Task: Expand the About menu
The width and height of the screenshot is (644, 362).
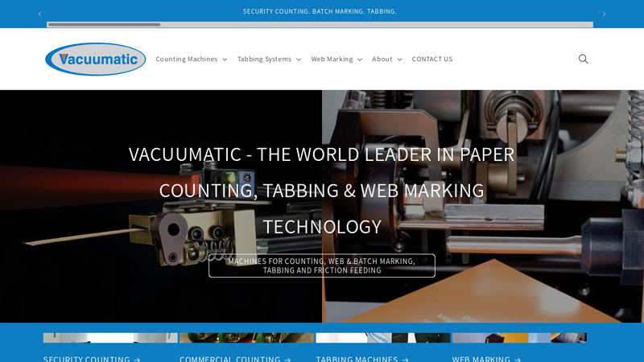Action: point(387,59)
